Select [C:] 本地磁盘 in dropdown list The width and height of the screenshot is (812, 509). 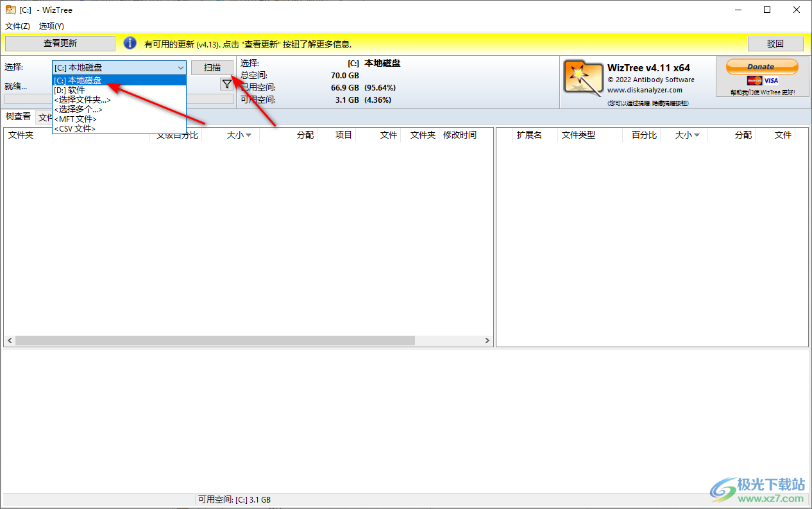coord(119,81)
